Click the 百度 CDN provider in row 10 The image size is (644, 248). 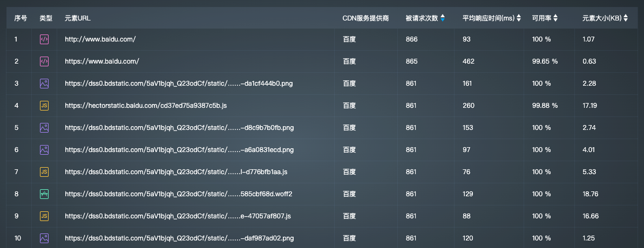point(349,238)
